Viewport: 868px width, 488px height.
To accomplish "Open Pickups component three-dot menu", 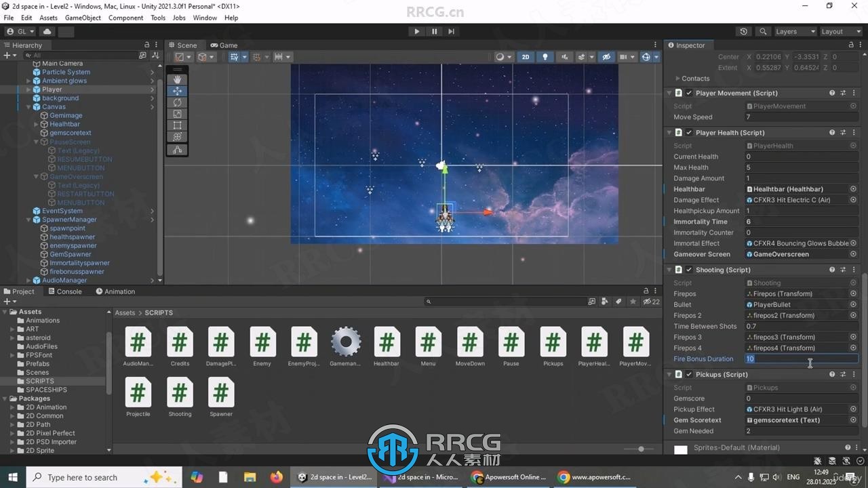I will tap(854, 374).
